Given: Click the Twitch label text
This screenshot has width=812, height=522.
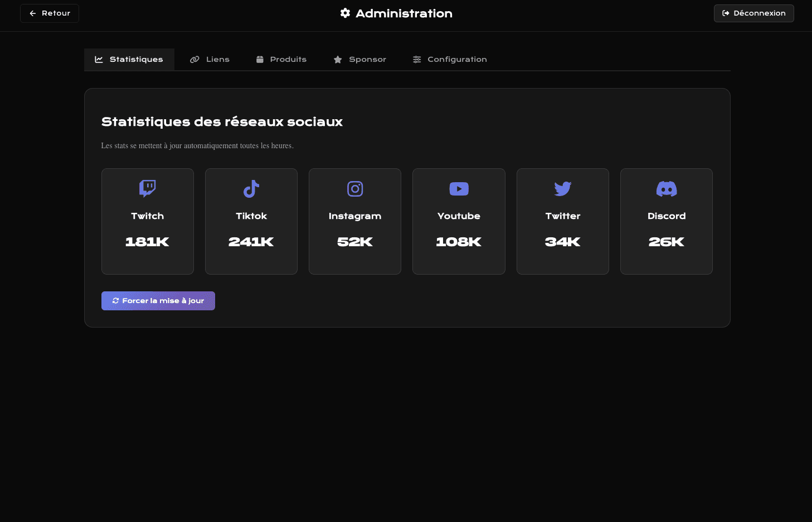Looking at the screenshot, I should 148,216.
